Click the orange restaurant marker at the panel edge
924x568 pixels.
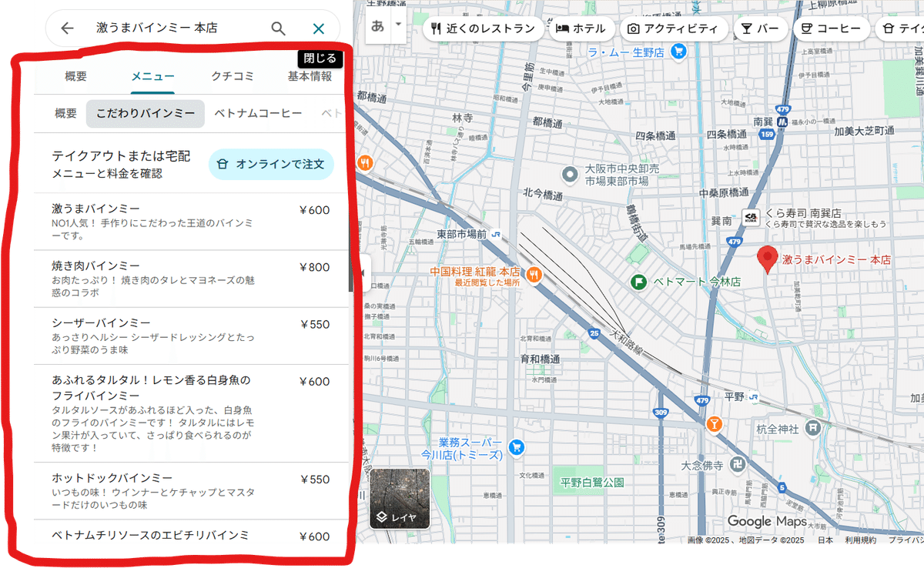[365, 163]
